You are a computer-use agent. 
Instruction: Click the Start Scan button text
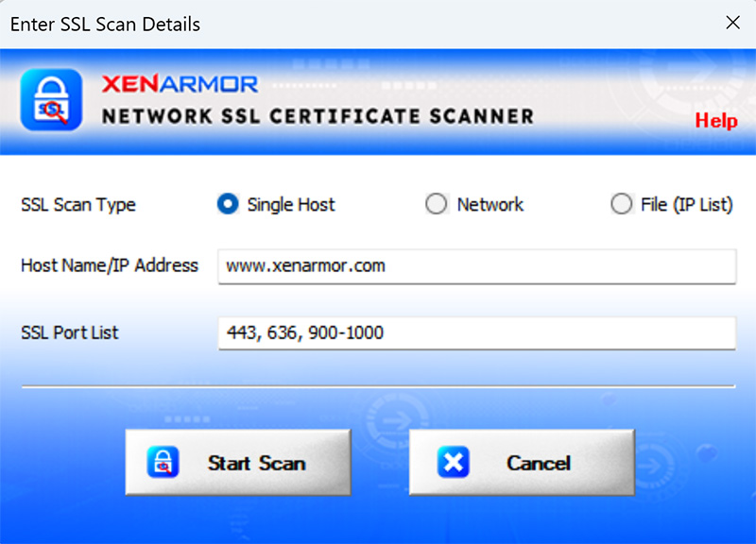tap(256, 463)
